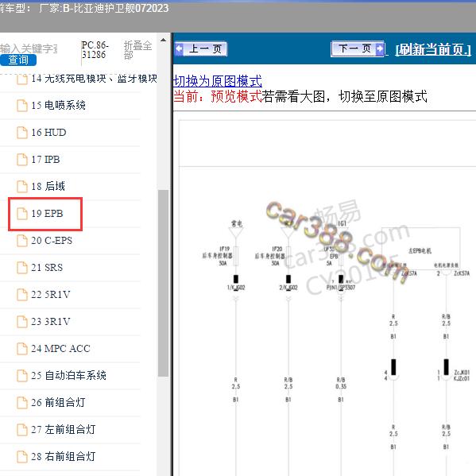Click document icon beside 27 左前组合灯
This screenshot has height=476, width=476.
point(22,430)
